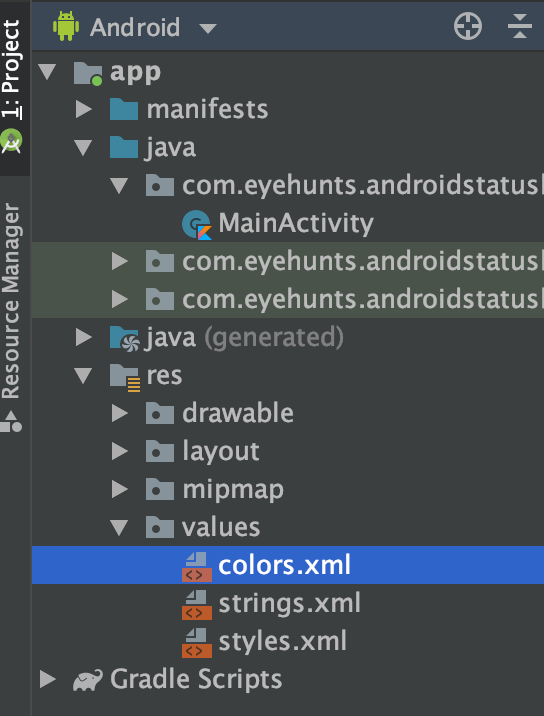Click the Resource Manager shapes icon
This screenshot has width=544, height=716.
11,421
